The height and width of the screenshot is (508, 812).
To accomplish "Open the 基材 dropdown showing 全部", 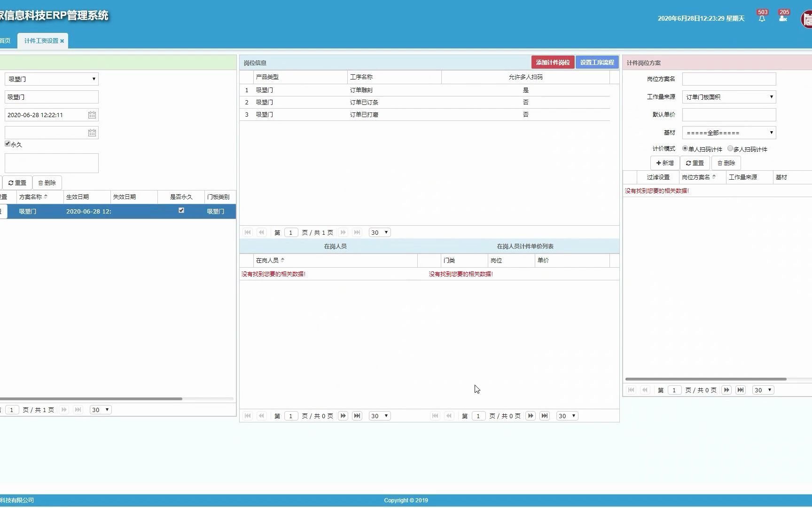I will click(729, 133).
